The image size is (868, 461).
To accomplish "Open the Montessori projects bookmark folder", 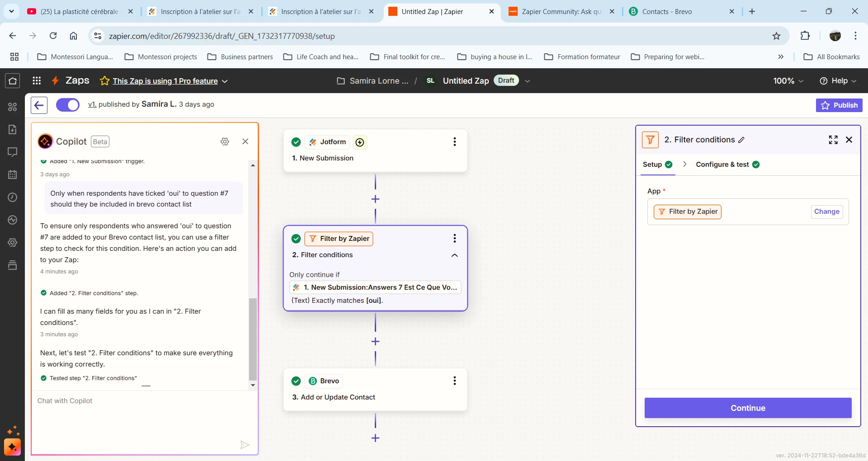I will click(x=161, y=57).
